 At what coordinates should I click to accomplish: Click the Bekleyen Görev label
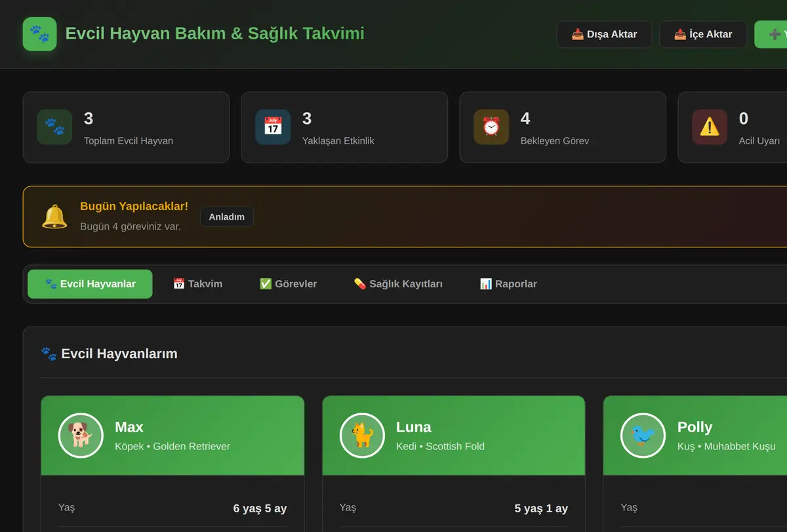click(x=555, y=140)
